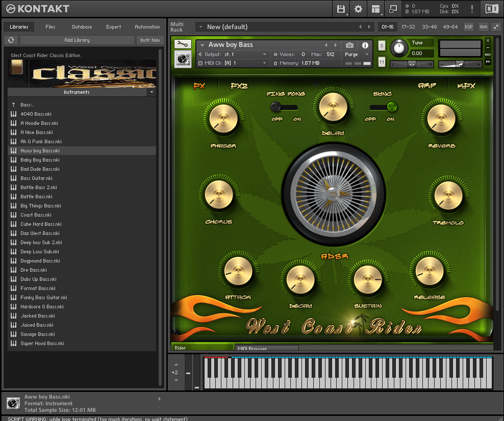504x421 pixels.
Task: Select rack page 01-16
Action: [x=387, y=27]
